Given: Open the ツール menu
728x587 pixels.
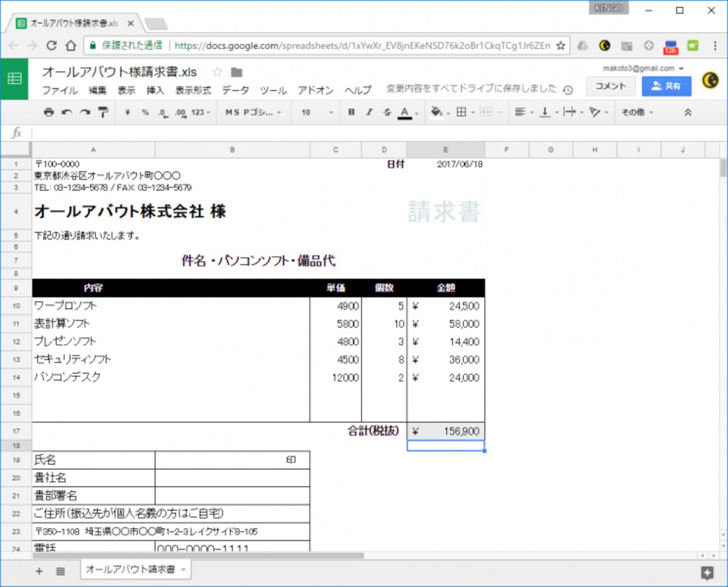Looking at the screenshot, I should tap(274, 90).
